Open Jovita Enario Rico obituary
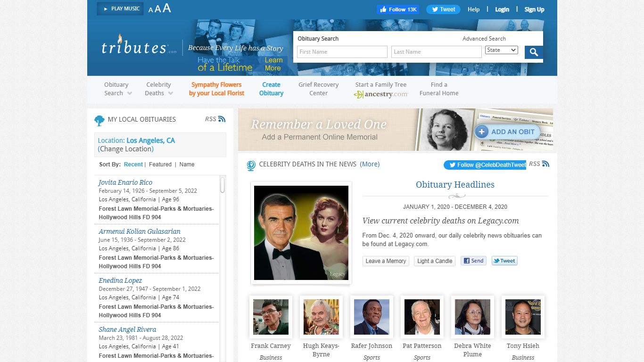The width and height of the screenshot is (644, 362). point(125,182)
